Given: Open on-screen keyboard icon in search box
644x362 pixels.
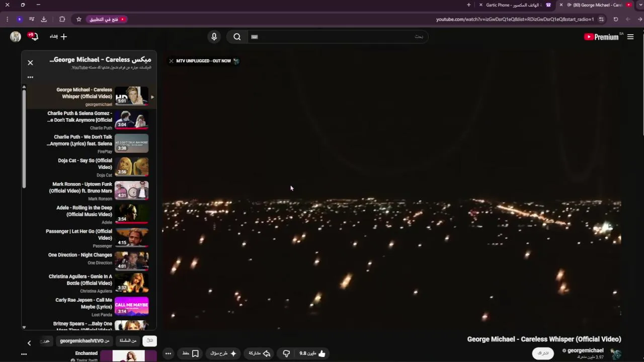Looking at the screenshot, I should click(254, 37).
